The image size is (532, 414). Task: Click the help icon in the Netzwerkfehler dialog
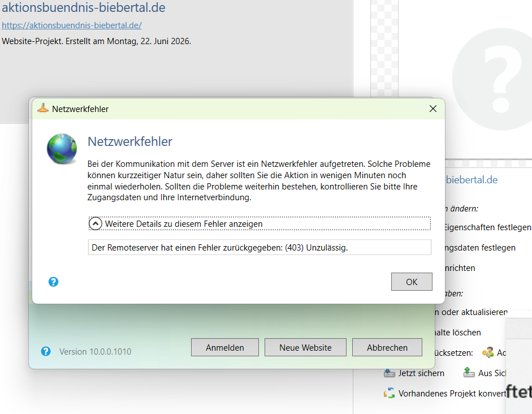pos(53,282)
